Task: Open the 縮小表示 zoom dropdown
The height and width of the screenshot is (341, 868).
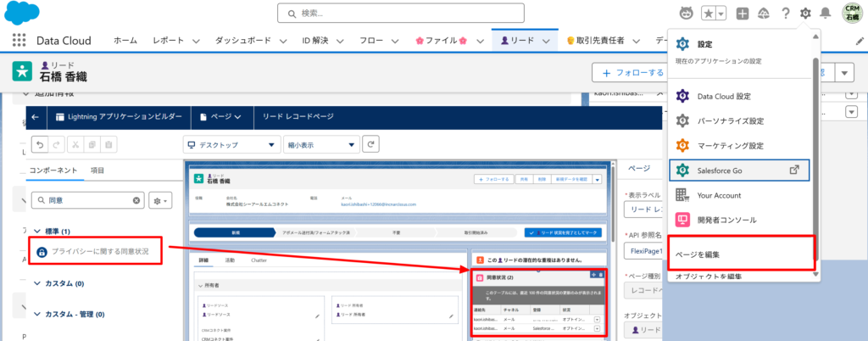Action: [321, 145]
